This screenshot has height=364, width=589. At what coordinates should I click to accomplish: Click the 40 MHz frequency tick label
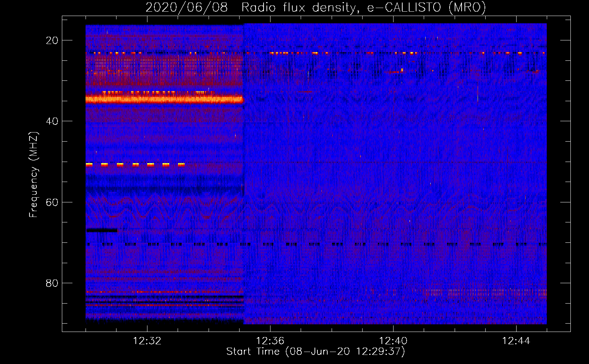click(x=52, y=121)
